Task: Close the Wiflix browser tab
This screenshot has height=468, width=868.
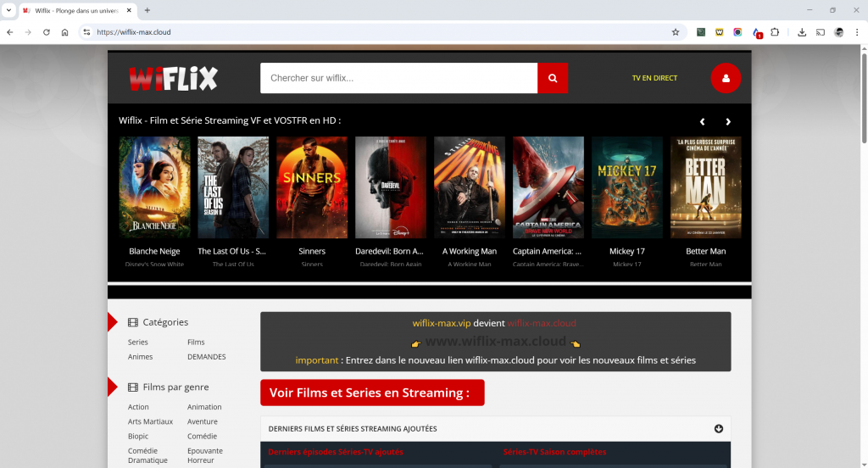Action: tap(129, 10)
